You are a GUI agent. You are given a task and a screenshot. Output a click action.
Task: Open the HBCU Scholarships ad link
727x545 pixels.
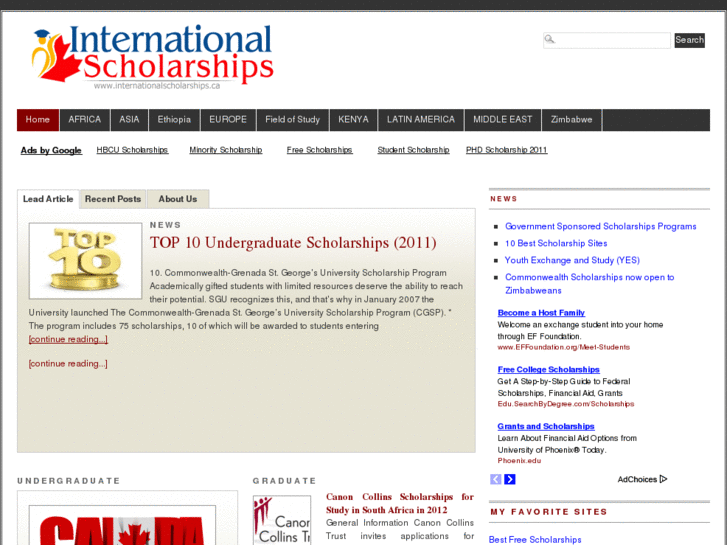click(132, 150)
